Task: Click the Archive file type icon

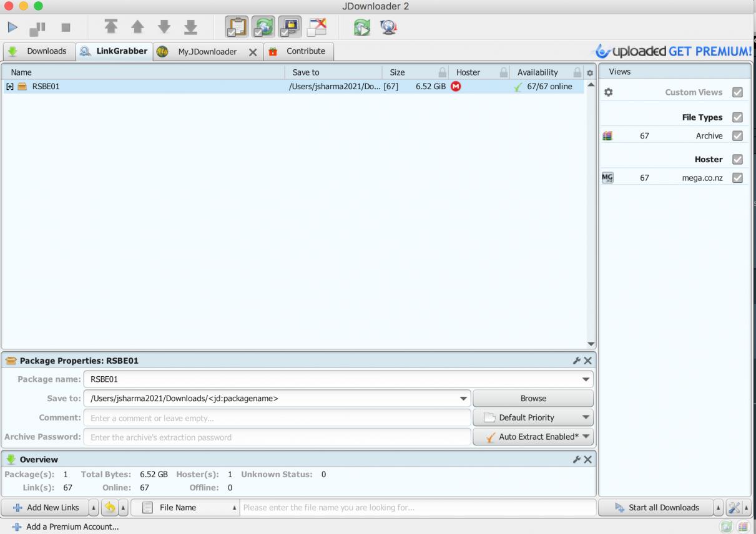Action: (607, 135)
